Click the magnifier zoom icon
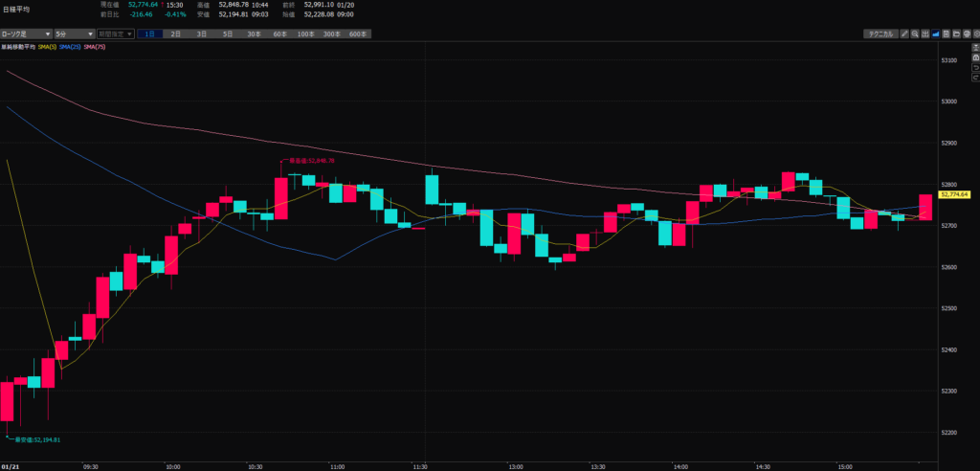 pos(916,34)
